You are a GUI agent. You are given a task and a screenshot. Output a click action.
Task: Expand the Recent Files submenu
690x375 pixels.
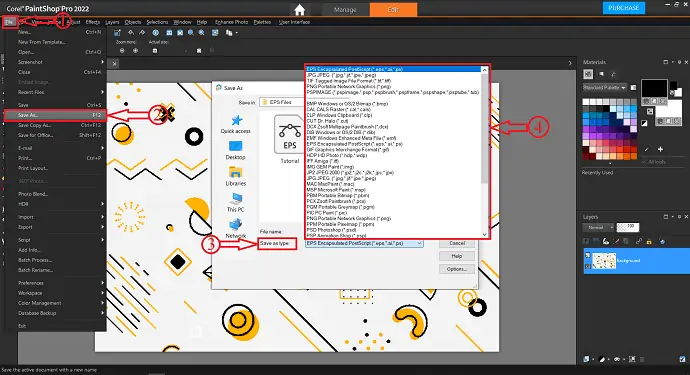[x=55, y=92]
